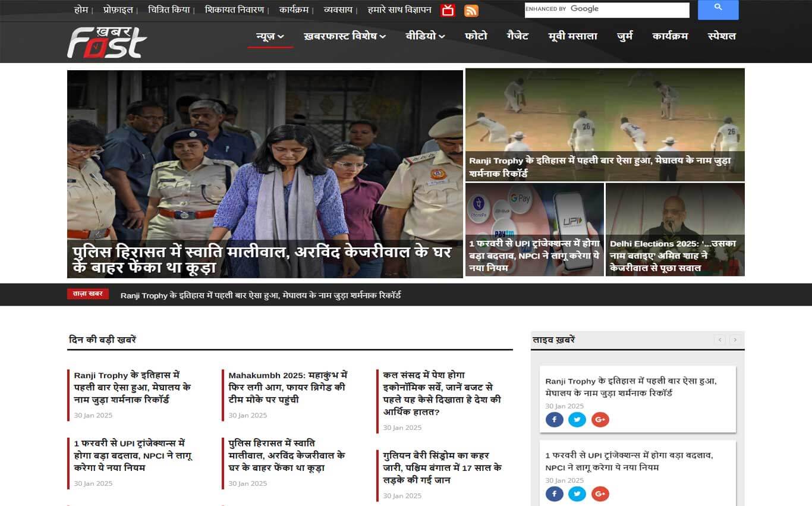
Task: Expand the वीडियो dropdown menu
Action: pos(426,36)
